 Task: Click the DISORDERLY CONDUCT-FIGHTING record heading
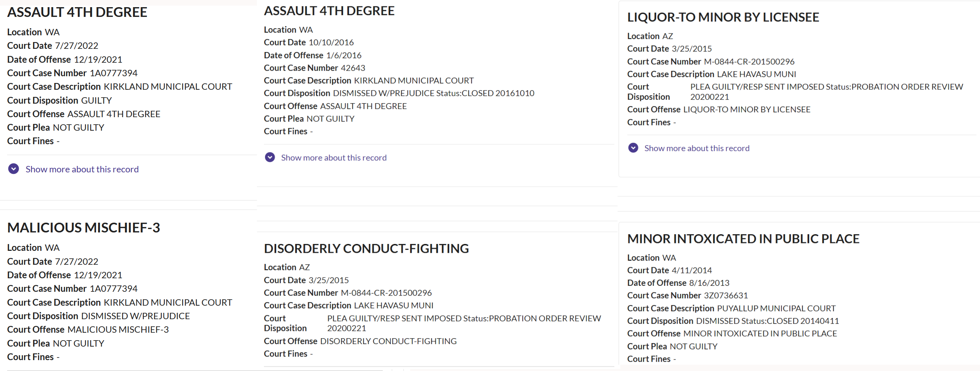366,248
